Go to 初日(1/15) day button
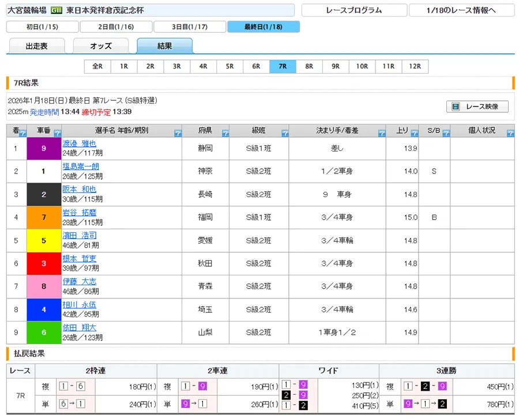519x420 pixels. 42,27
